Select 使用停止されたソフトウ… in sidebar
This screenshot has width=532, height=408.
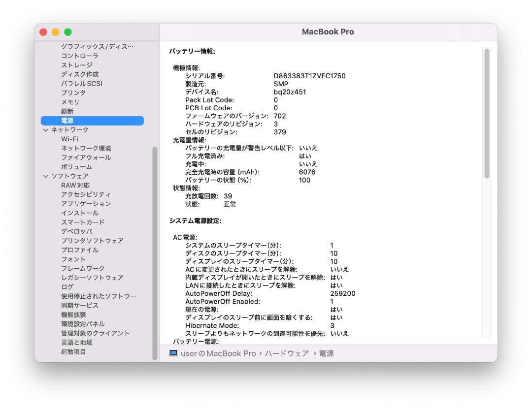pos(99,296)
